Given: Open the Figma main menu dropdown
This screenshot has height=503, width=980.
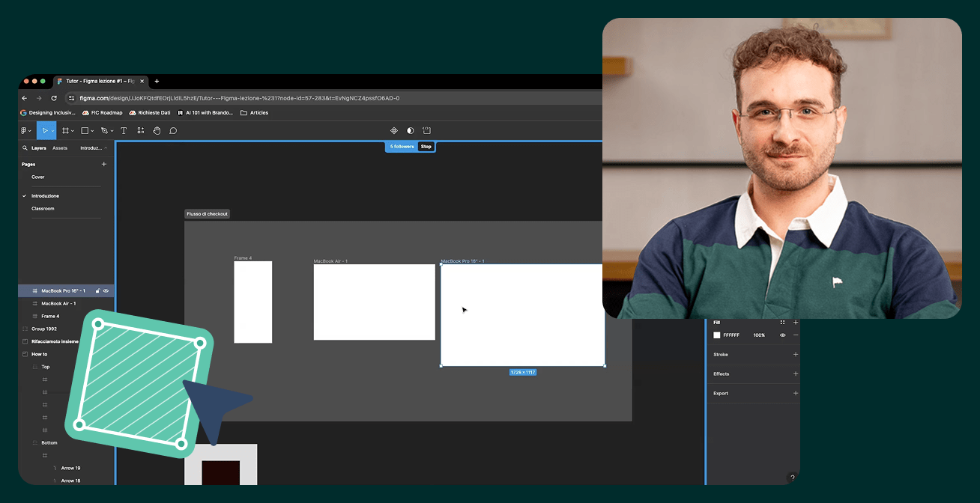Looking at the screenshot, I should (x=26, y=131).
